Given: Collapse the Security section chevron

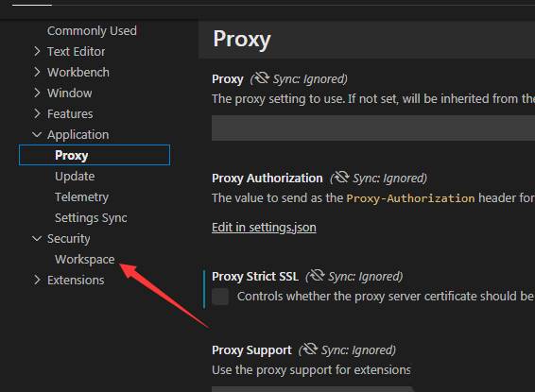Looking at the screenshot, I should pos(37,239).
